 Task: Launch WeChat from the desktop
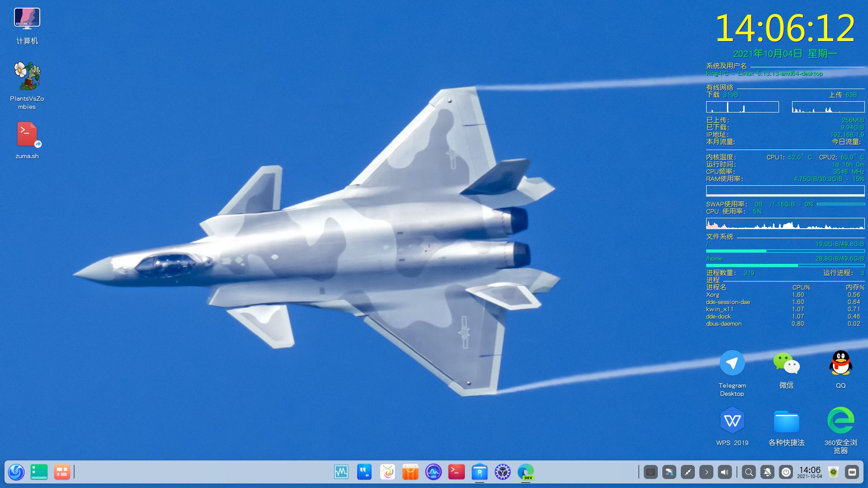click(786, 363)
